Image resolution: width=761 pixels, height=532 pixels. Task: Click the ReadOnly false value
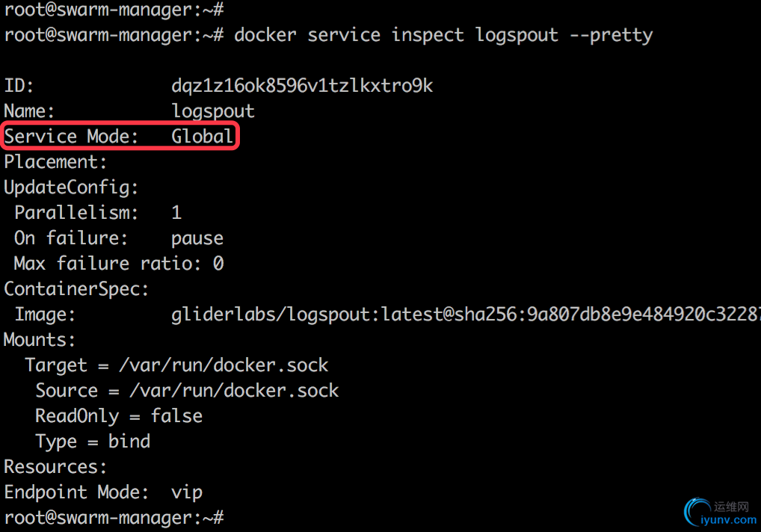tap(176, 416)
